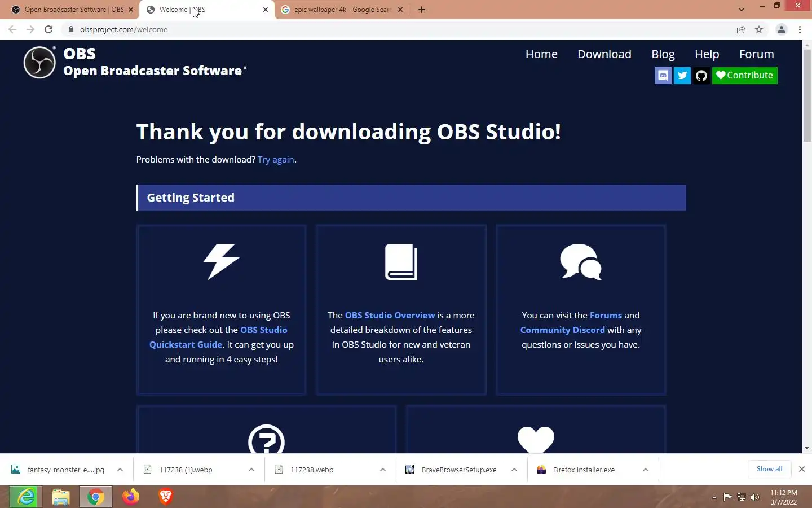
Task: Follow the Community Discord link
Action: (x=562, y=330)
